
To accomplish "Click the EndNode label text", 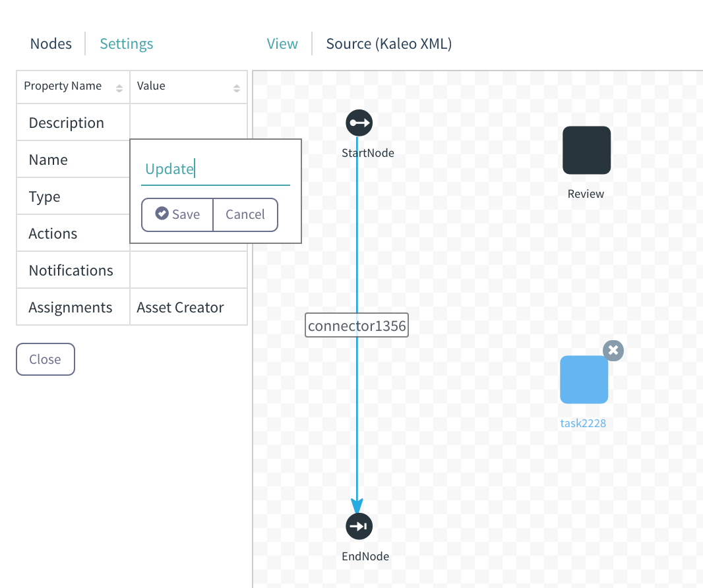I will coord(365,556).
